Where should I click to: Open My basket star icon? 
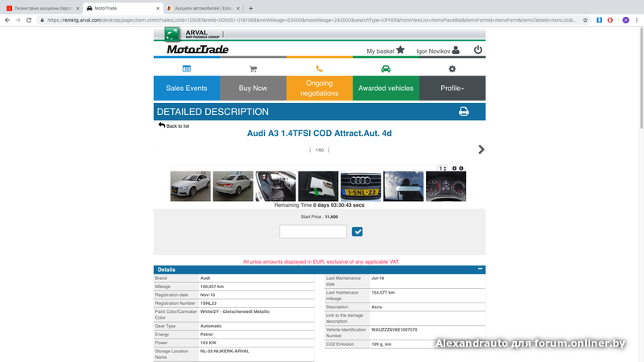pos(400,50)
